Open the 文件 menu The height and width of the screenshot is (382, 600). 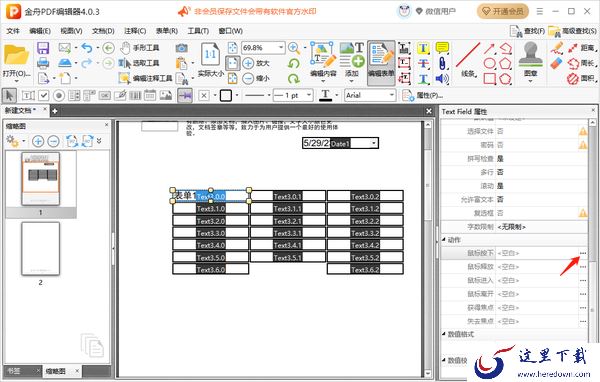(13, 31)
